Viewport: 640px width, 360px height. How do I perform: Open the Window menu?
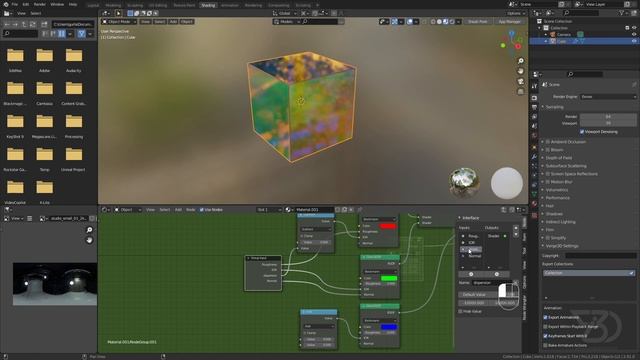click(x=57, y=4)
